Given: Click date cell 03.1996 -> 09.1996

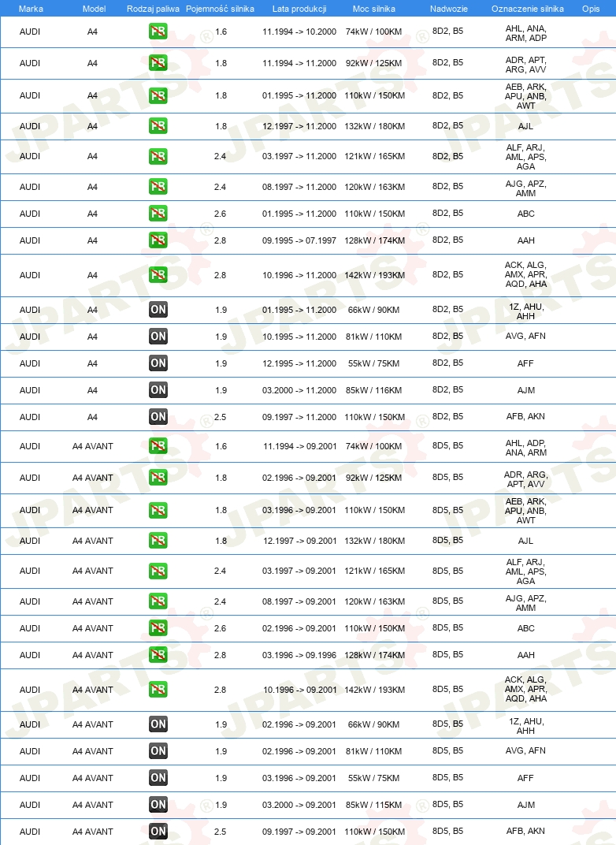Looking at the screenshot, I should click(x=299, y=655).
